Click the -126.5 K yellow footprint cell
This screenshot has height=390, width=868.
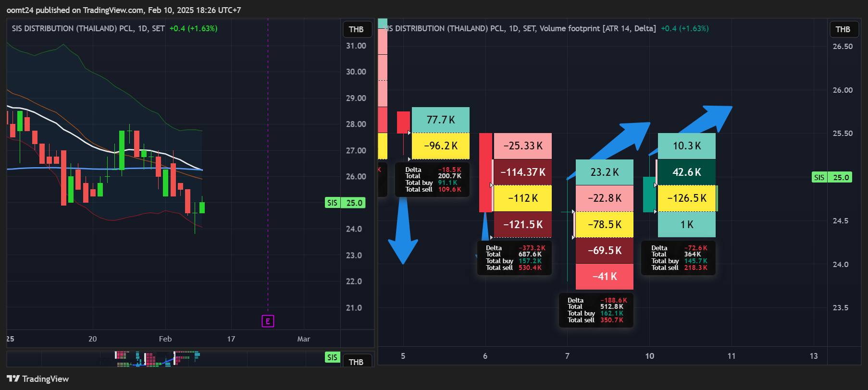tap(686, 198)
